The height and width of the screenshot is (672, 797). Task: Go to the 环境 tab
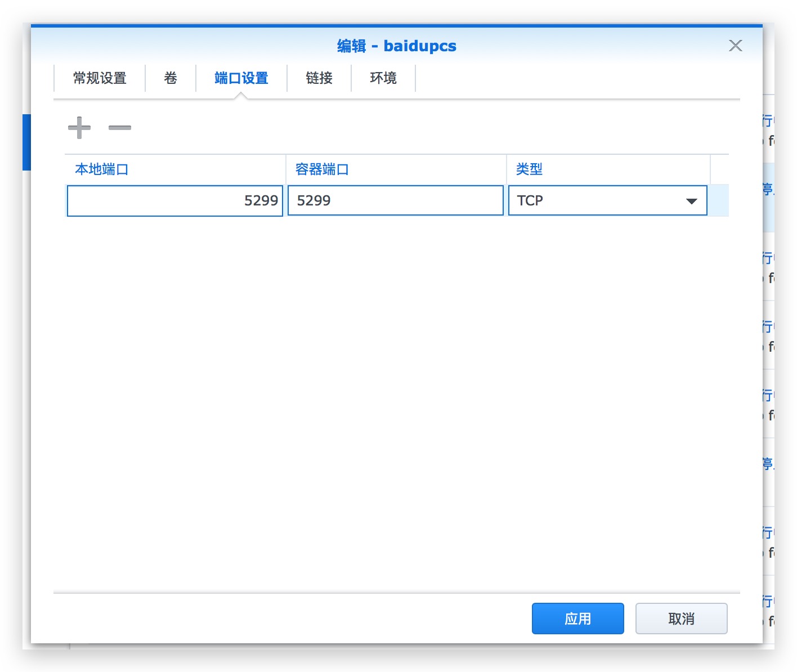click(x=383, y=78)
